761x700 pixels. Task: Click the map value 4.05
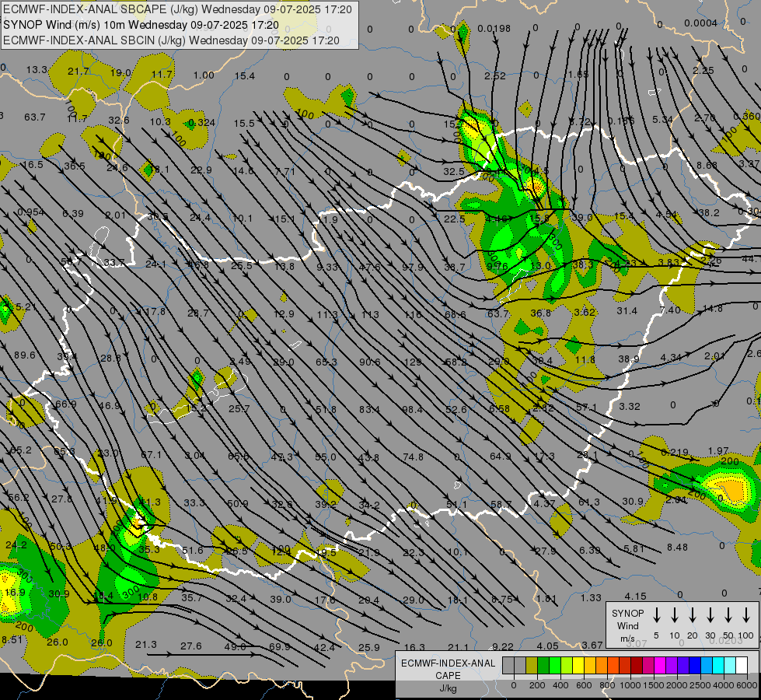pyautogui.click(x=547, y=646)
